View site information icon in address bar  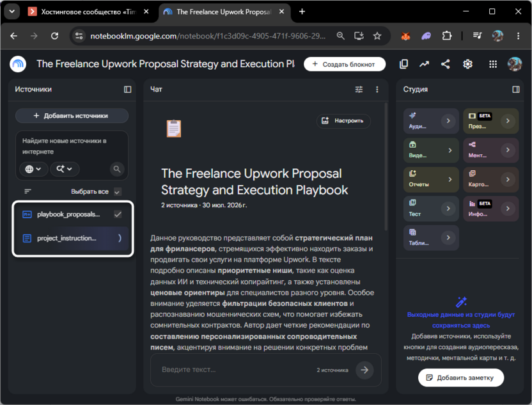tap(79, 36)
